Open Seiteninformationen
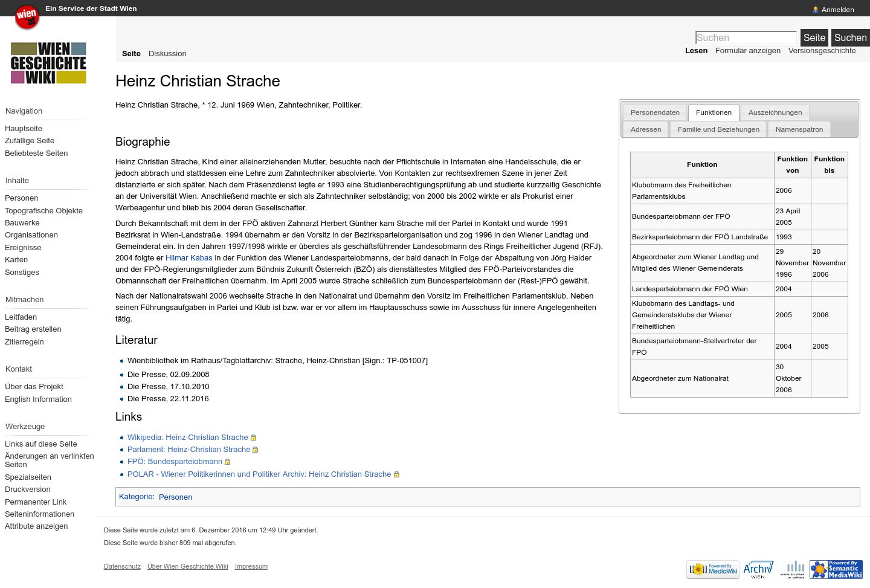870x588 pixels. 39,514
